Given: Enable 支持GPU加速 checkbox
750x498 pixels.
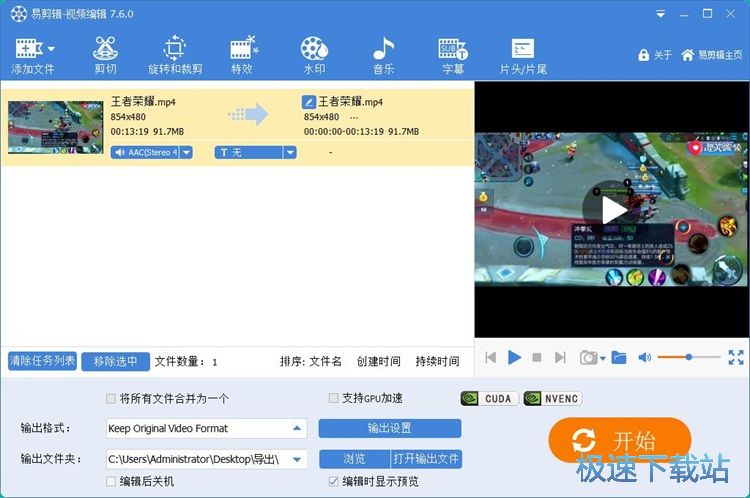Looking at the screenshot, I should (x=333, y=398).
